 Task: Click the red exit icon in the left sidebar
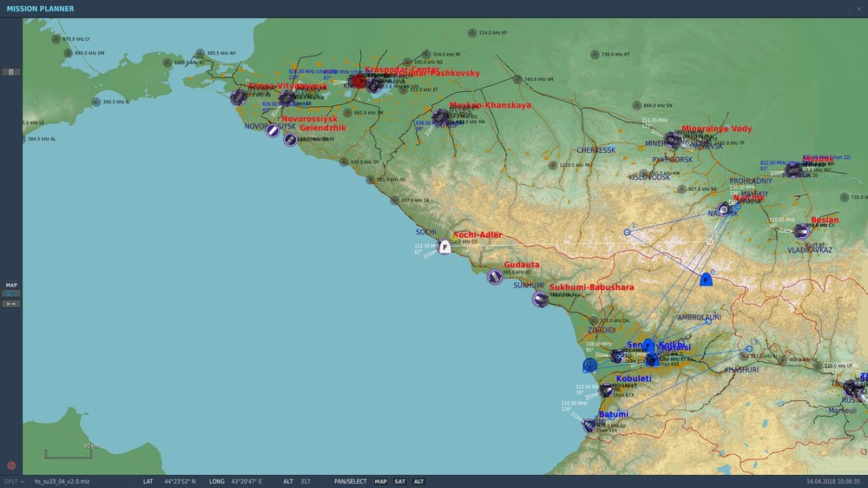coord(11,465)
